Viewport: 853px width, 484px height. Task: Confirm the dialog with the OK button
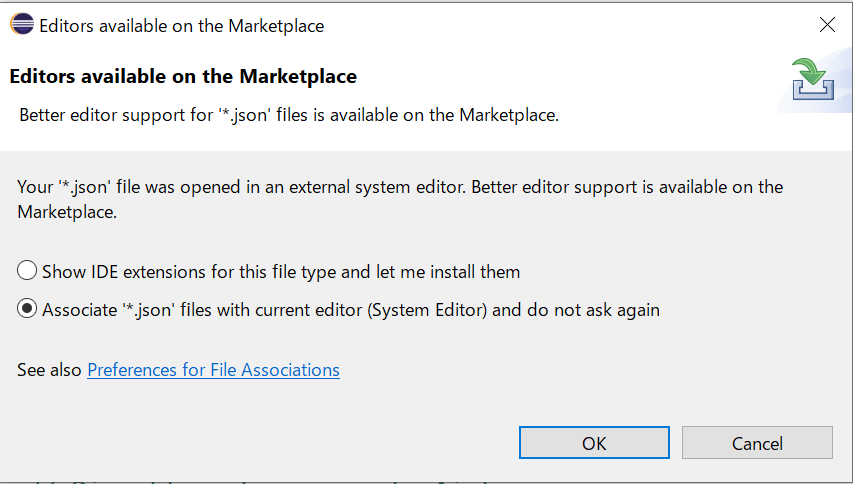coord(594,443)
